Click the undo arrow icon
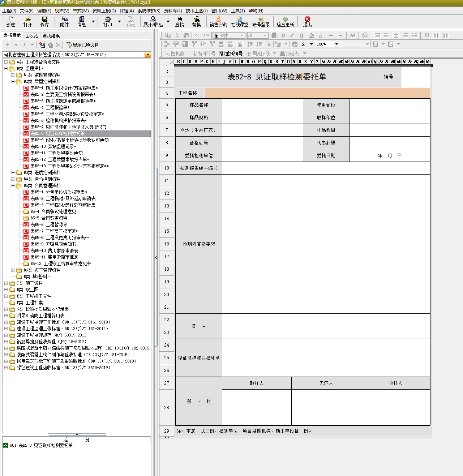The width and height of the screenshot is (463, 476). click(x=197, y=35)
